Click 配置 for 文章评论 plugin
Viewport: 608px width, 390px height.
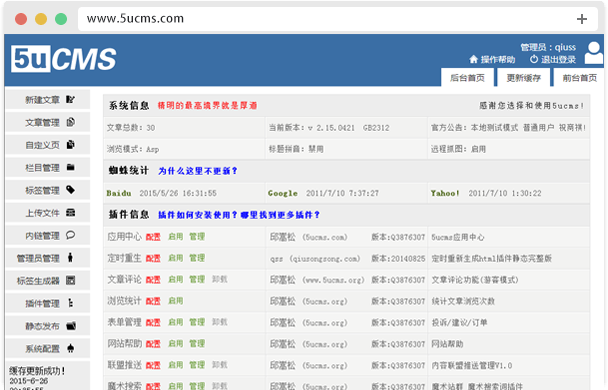pyautogui.click(x=153, y=280)
